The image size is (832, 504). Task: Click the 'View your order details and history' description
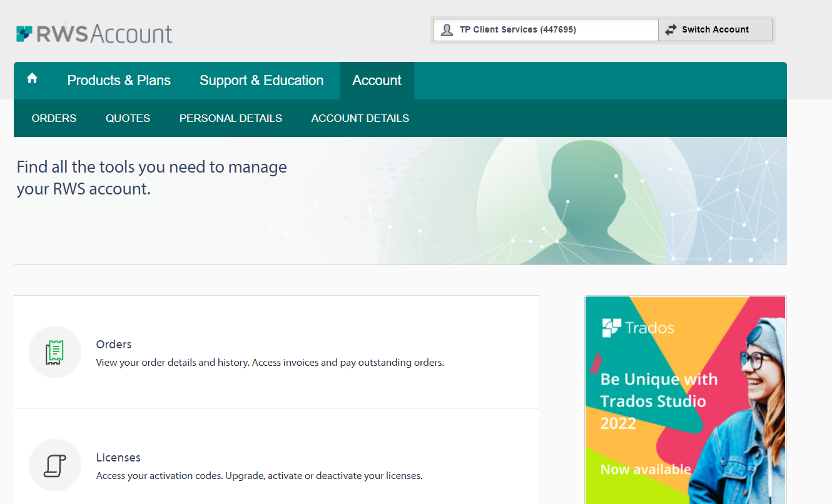click(270, 363)
